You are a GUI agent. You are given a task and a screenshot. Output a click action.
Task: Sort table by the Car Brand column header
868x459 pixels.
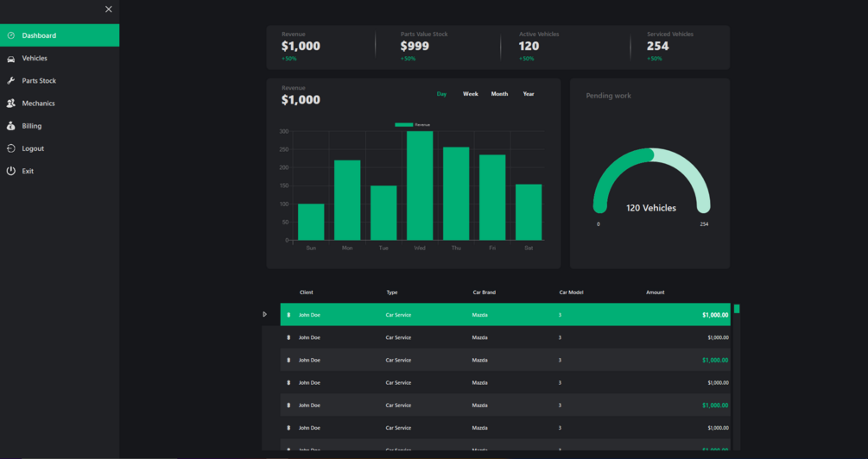click(485, 292)
